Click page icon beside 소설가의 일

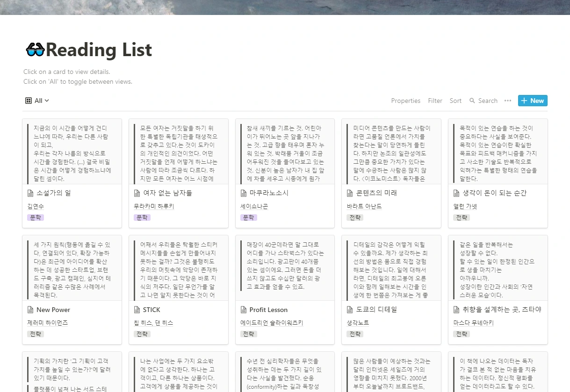31,193
